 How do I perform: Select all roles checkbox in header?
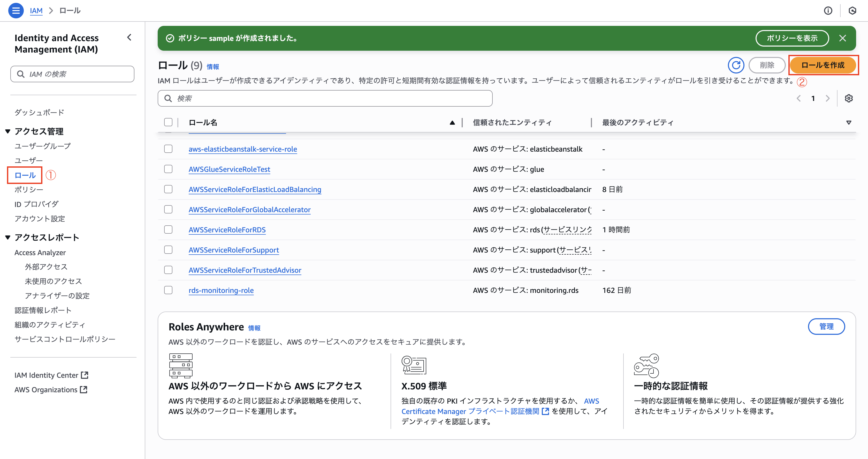(x=168, y=122)
